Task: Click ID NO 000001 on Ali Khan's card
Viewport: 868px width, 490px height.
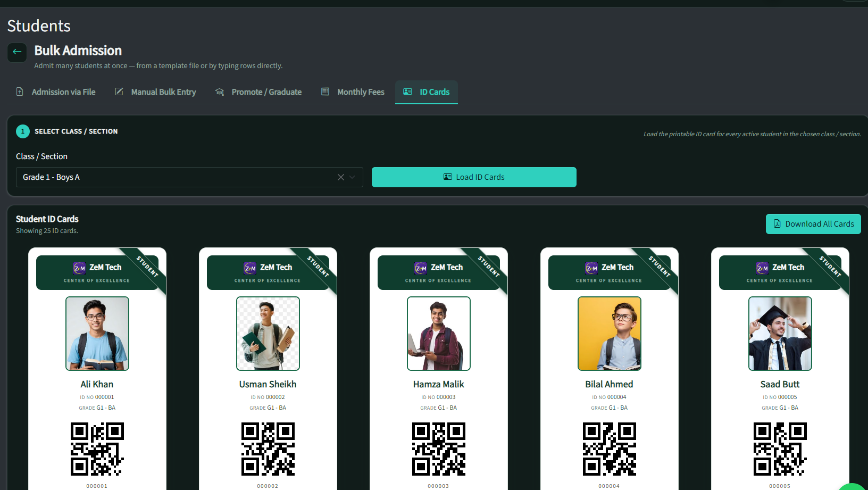Action: pos(97,397)
